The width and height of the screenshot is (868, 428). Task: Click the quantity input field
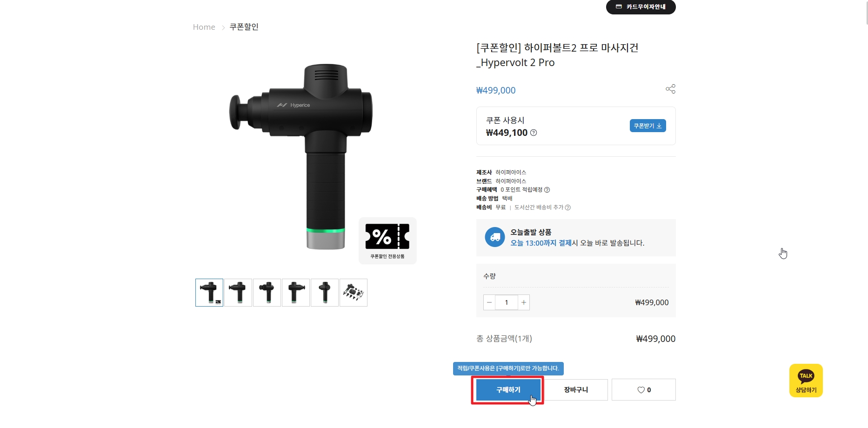(507, 302)
